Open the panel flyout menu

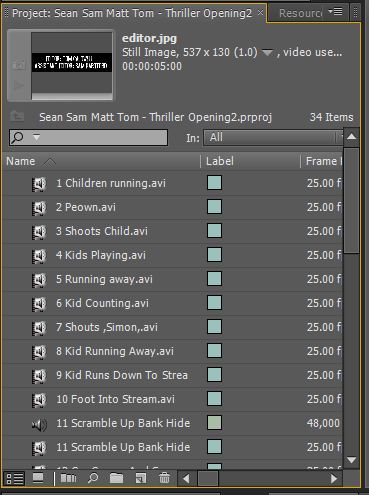[335, 12]
